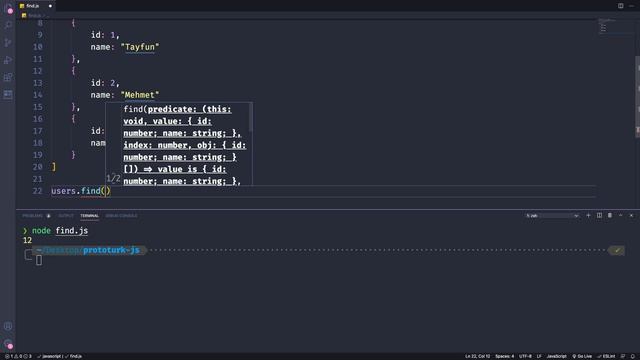Image resolution: width=640 pixels, height=360 pixels.
Task: Click prototurk-js path in terminal prompt
Action: click(111, 250)
